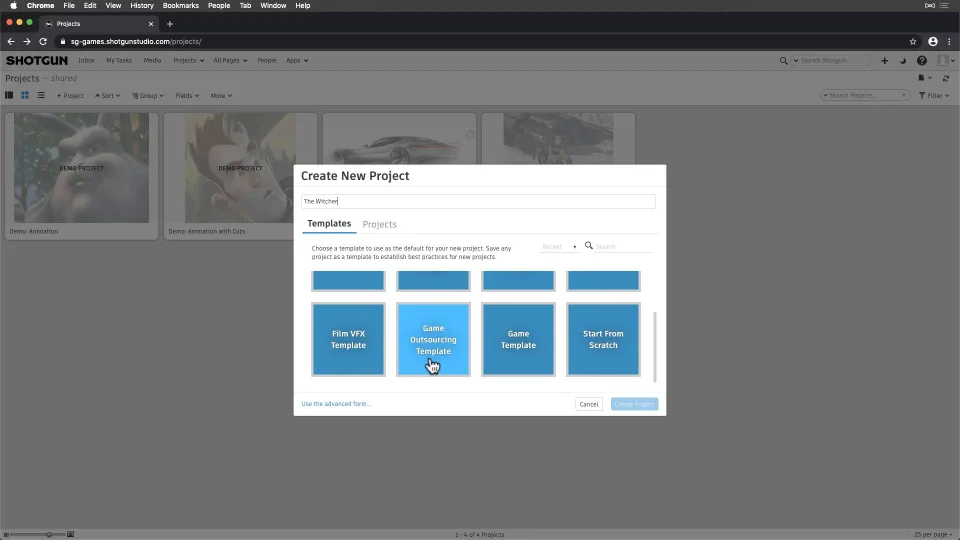960x540 pixels.
Task: Open the History menu in menu bar
Action: (141, 6)
